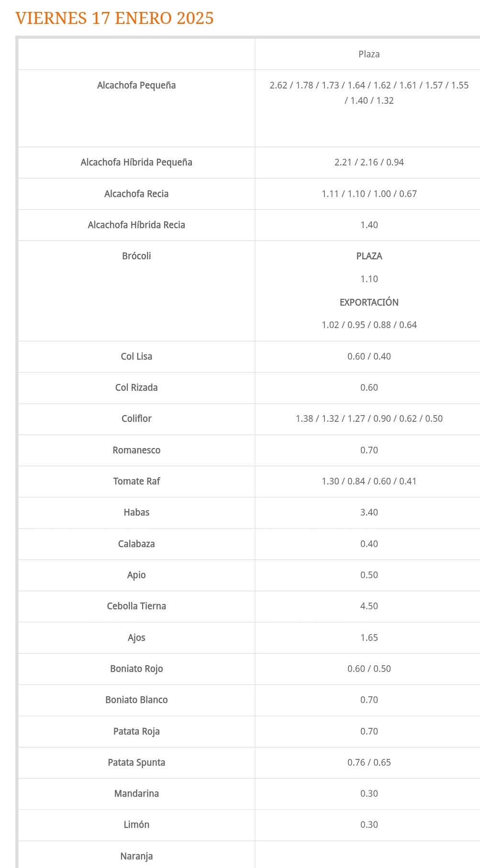
Task: Click the Patata Spunta prices 0.76 / 0.65
Action: click(369, 762)
